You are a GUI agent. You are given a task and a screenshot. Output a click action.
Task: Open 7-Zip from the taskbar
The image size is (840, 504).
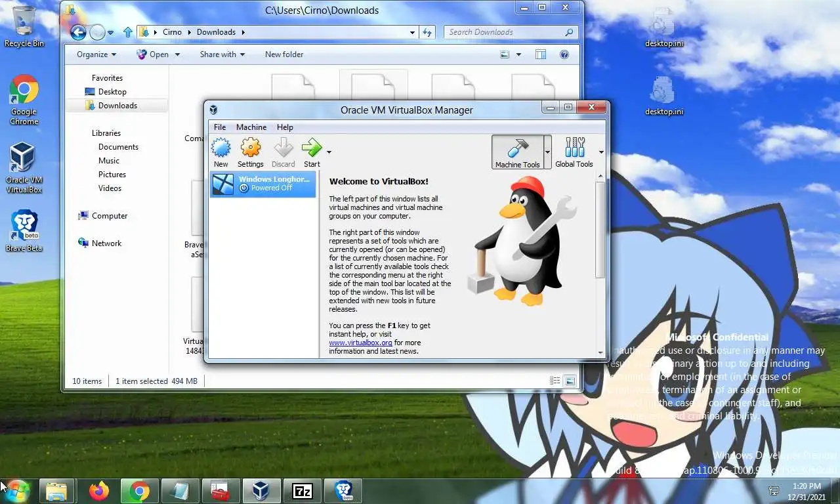[x=303, y=491]
